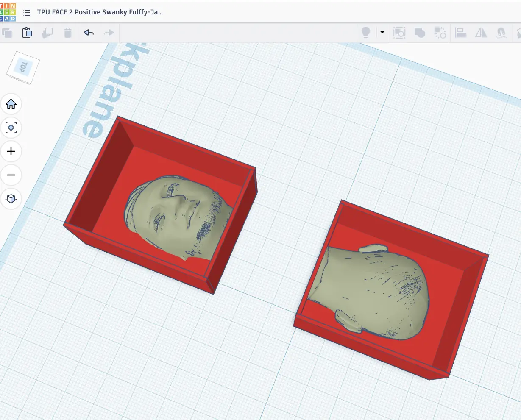The width and height of the screenshot is (521, 420).
Task: Zoom in with plus button
Action: [x=11, y=151]
